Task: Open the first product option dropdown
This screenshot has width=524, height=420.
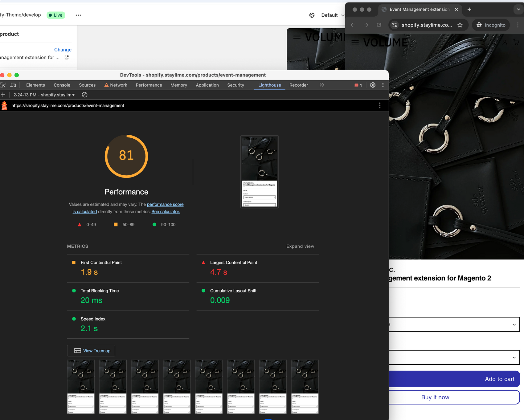Action: coord(454,324)
